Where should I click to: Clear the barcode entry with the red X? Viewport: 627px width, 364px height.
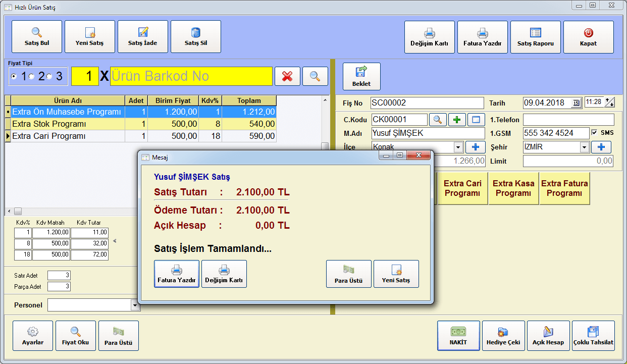click(287, 76)
